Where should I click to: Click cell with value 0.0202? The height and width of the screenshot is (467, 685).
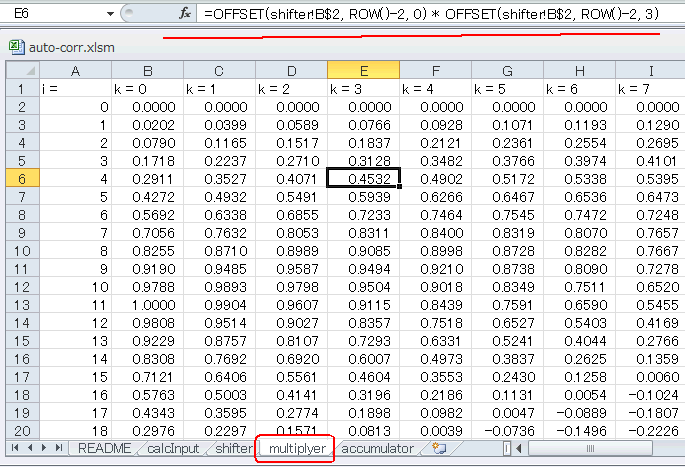pyautogui.click(x=148, y=125)
